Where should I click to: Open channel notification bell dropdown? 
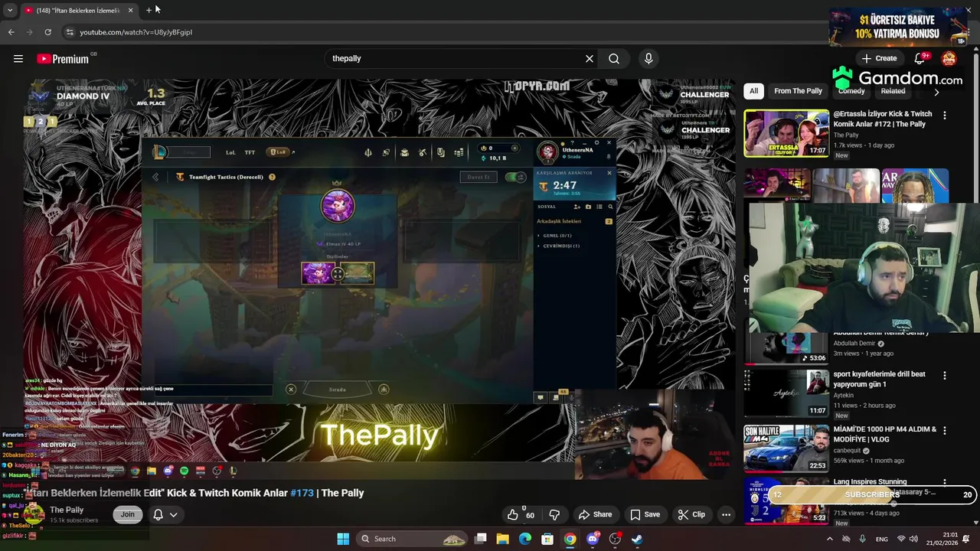[x=165, y=514]
